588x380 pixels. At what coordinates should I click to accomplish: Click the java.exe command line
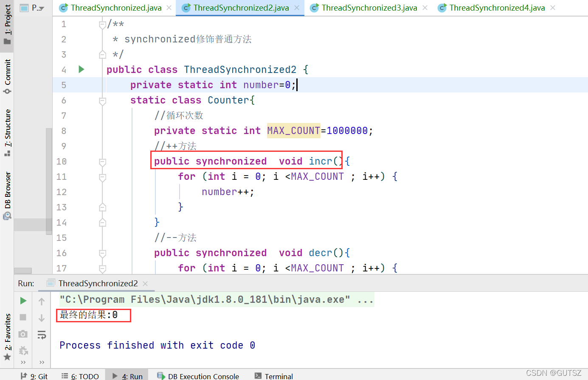click(217, 299)
